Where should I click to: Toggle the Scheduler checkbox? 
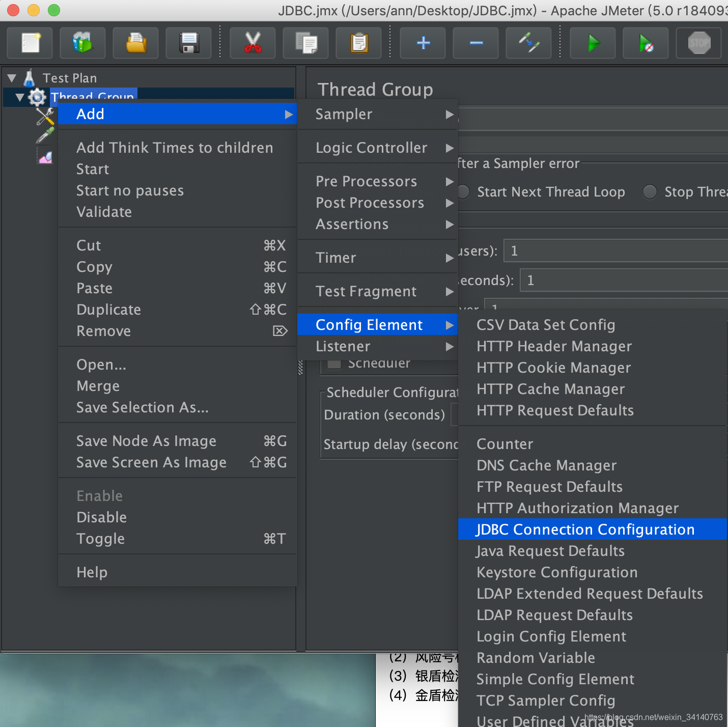(334, 363)
